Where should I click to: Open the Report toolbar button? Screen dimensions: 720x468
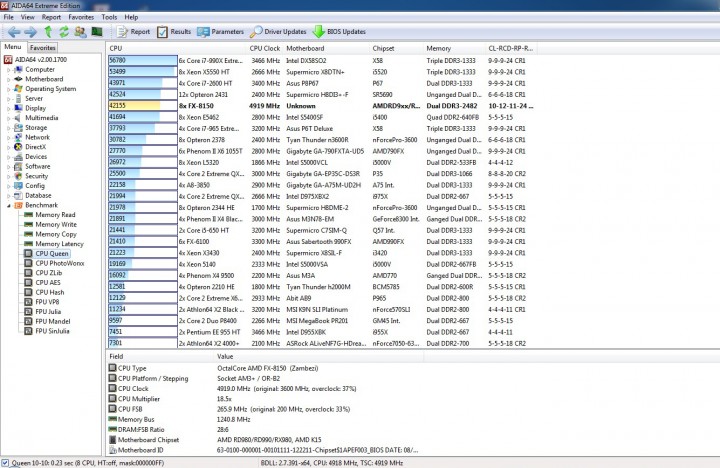pyautogui.click(x=134, y=32)
